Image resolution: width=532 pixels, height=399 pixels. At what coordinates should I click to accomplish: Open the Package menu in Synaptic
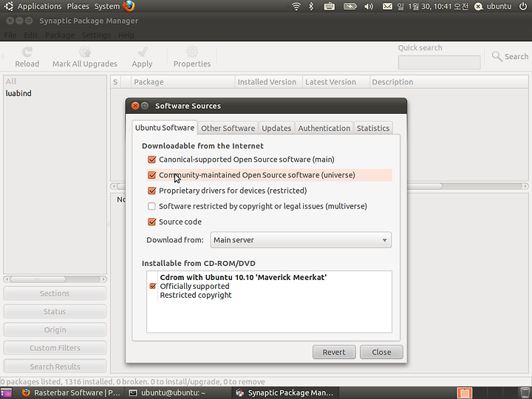click(x=60, y=35)
